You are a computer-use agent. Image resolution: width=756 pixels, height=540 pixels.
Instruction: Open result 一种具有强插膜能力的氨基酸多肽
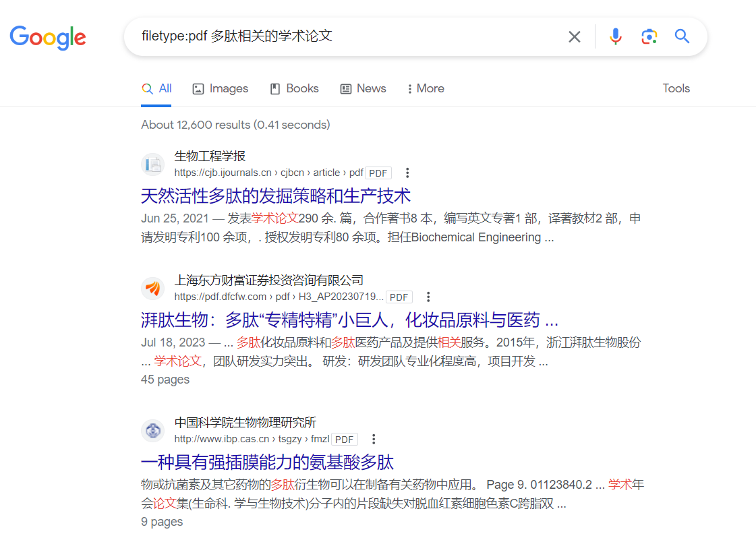[267, 462]
